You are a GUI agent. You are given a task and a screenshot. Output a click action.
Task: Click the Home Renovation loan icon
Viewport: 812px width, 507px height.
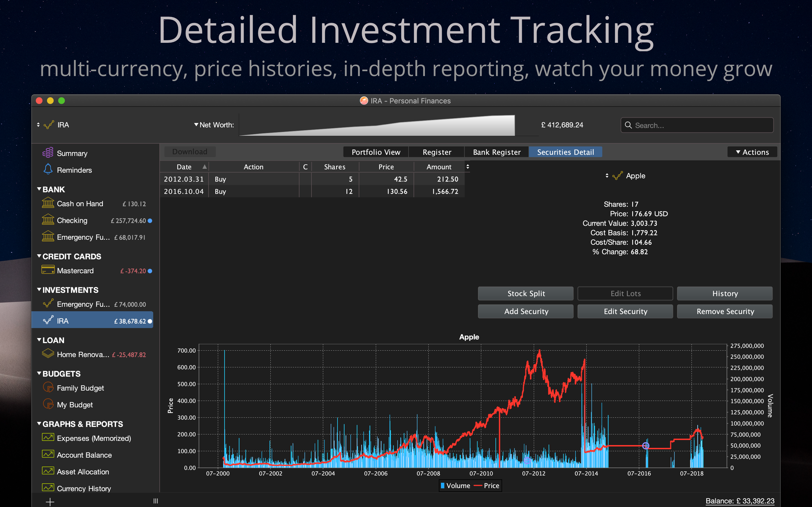(x=48, y=354)
